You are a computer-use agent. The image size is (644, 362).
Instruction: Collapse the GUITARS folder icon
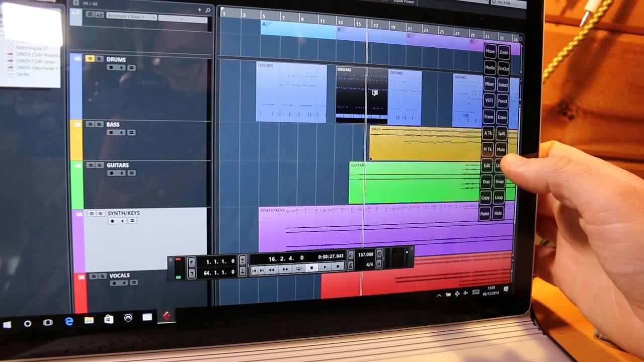(78, 165)
